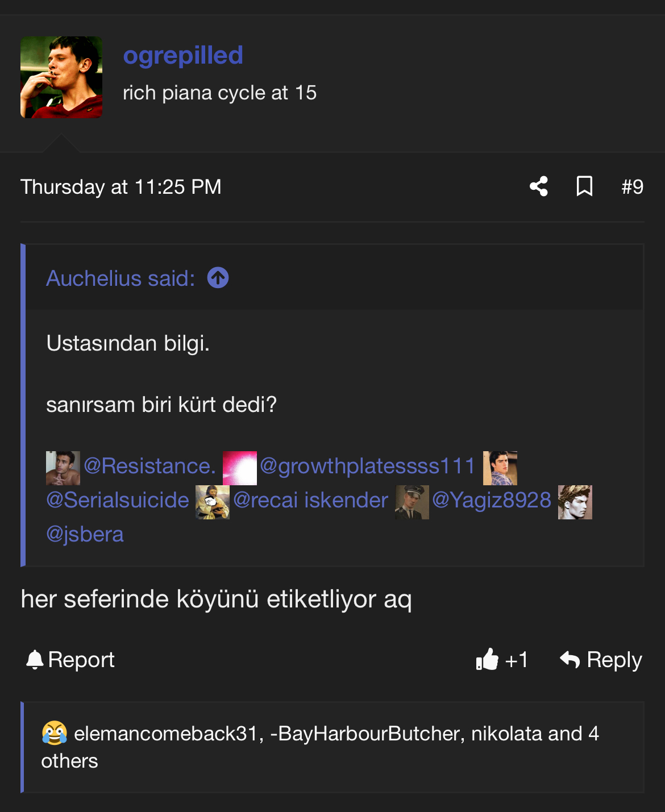Jump to the quoted post via the up-arrow icon
This screenshot has height=812, width=665.
point(218,278)
